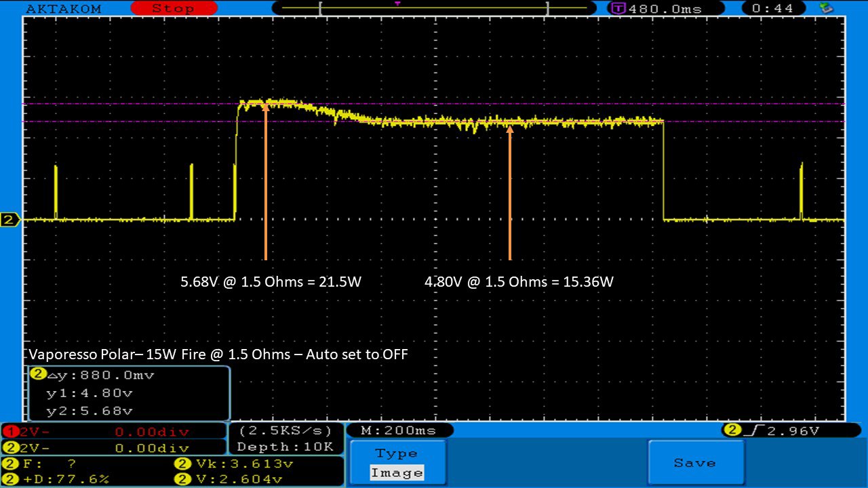Viewport: 868px width, 488px height.
Task: Click the red Stop run-state indicator
Action: tap(172, 9)
